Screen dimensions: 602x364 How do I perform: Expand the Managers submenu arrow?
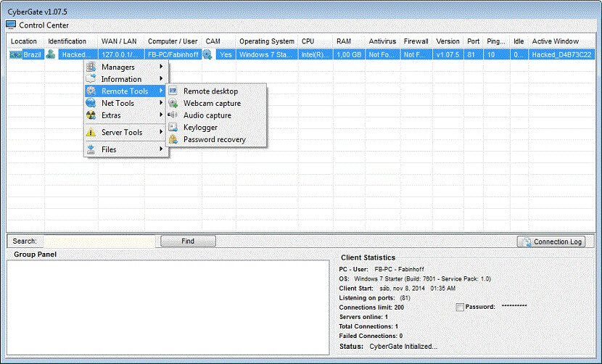(161, 67)
